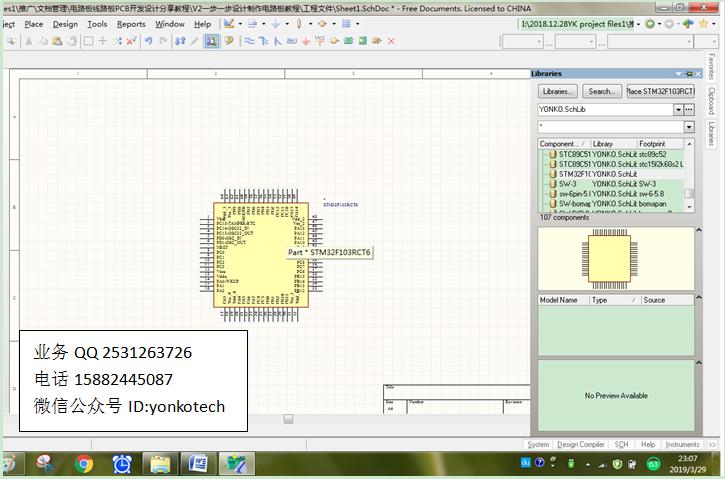
Task: Open the Design menu
Action: pos(65,24)
